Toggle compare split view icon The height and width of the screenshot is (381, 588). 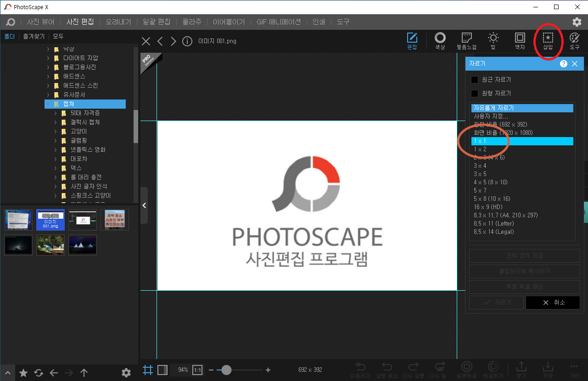tap(162, 370)
